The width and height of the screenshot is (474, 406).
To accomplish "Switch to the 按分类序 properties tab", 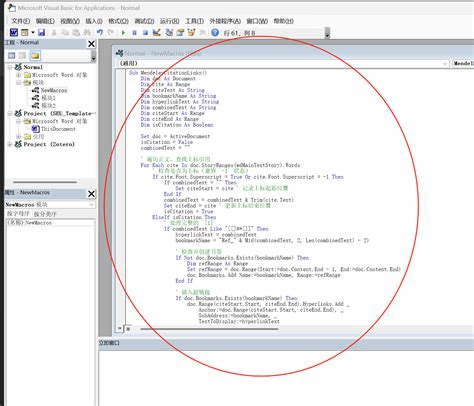I will tap(45, 214).
